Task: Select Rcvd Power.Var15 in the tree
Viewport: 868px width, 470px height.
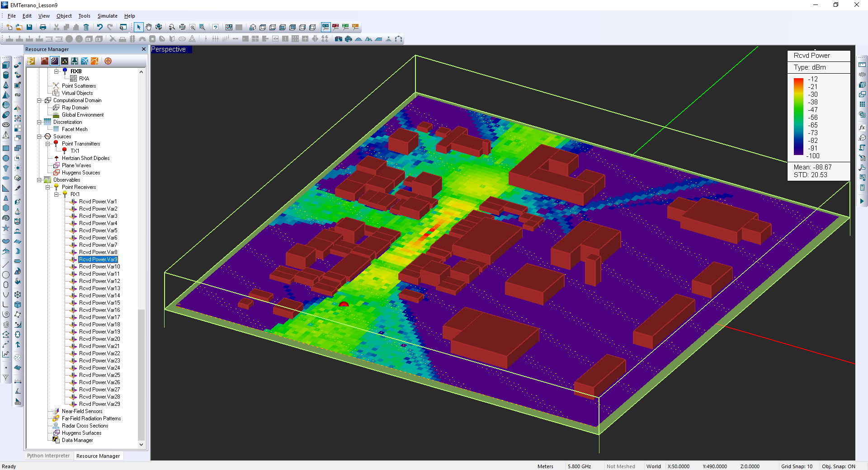Action: [x=99, y=303]
